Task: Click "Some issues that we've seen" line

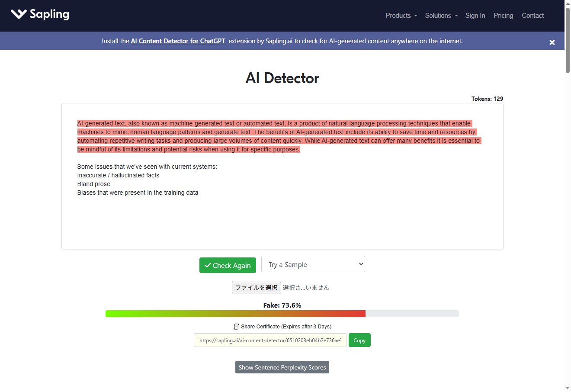Action: pyautogui.click(x=147, y=167)
